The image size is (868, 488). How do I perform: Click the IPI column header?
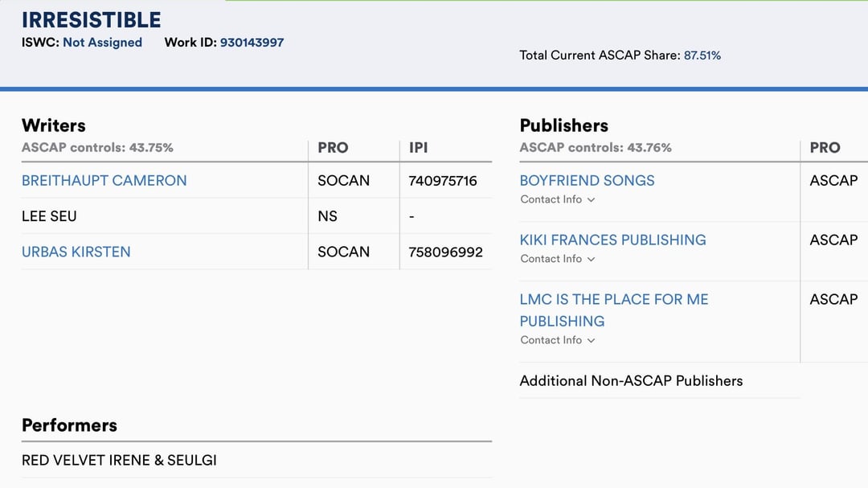(x=418, y=148)
